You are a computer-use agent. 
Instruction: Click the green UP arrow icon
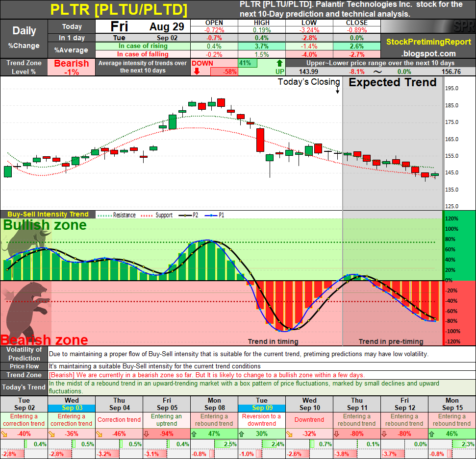(x=279, y=63)
